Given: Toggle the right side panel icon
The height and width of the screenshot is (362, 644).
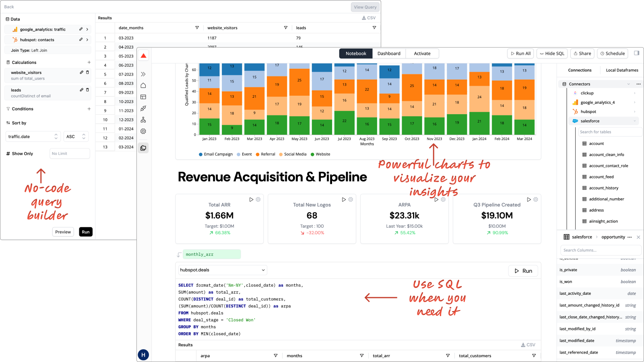Looking at the screenshot, I should point(636,53).
